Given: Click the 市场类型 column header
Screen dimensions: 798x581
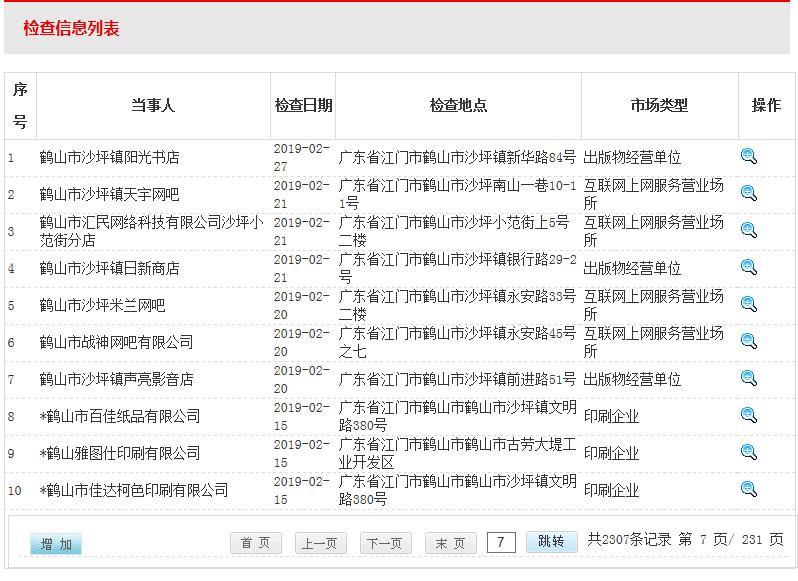Looking at the screenshot, I should coord(659,105).
